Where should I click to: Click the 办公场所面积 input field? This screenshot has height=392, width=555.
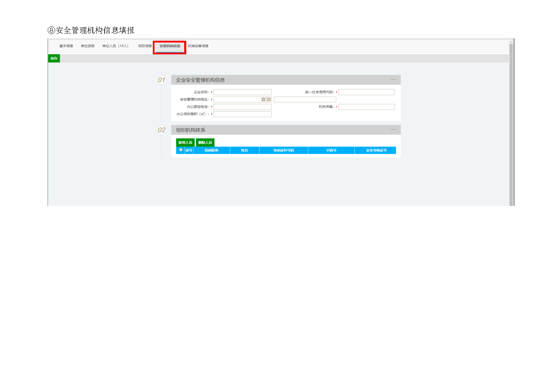pos(242,114)
